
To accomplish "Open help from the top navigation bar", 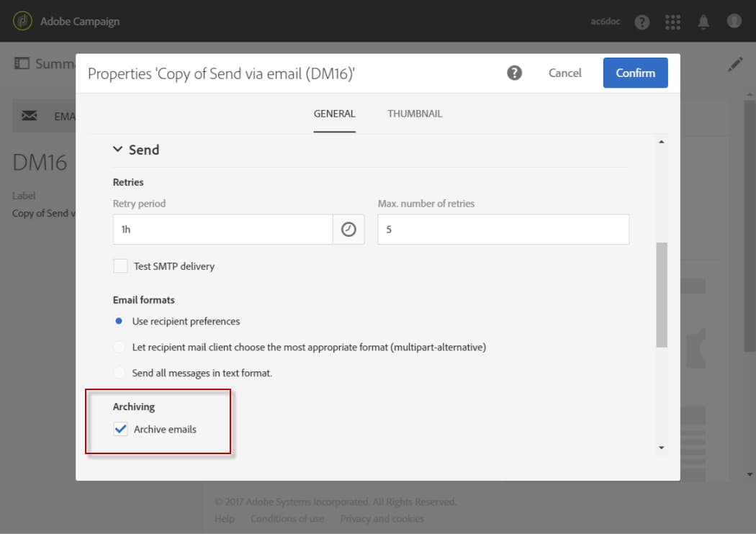I will (642, 22).
